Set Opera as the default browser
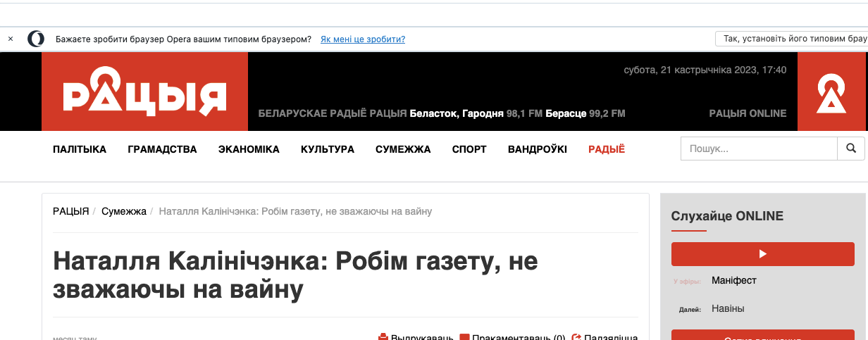The width and height of the screenshot is (868, 340). [791, 39]
